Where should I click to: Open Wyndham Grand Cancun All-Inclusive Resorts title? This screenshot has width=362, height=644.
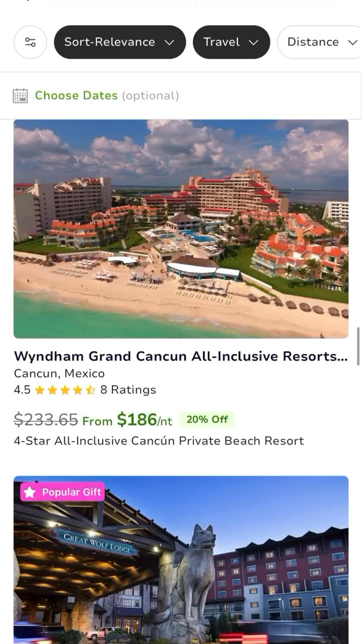(x=181, y=356)
